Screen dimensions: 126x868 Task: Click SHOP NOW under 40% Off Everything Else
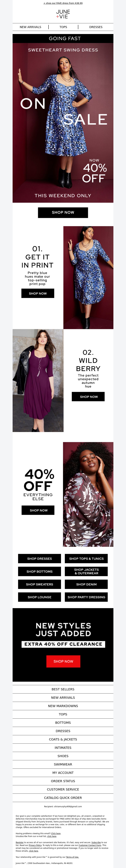[x=38, y=510]
